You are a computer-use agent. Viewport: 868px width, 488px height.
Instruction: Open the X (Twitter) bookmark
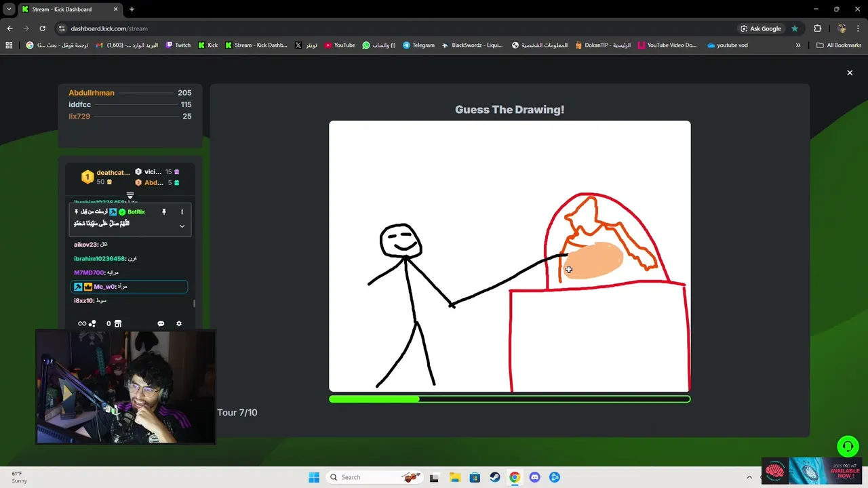point(306,45)
